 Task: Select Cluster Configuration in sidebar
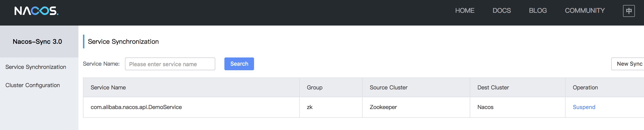[33, 85]
